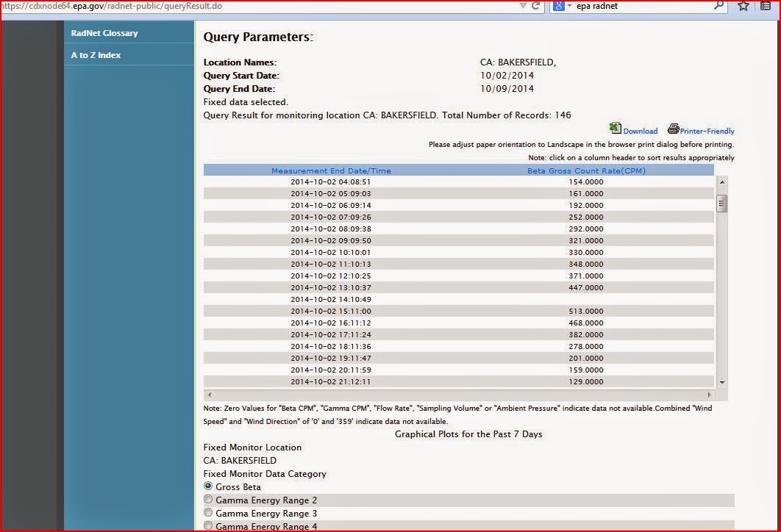This screenshot has height=532, width=781.
Task: Click the Excel download icon
Action: 615,129
